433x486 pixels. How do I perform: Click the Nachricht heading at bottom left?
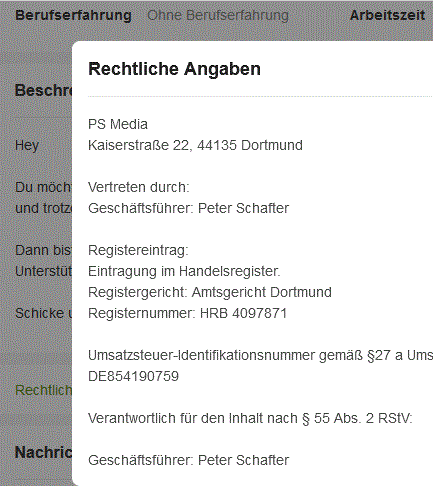[43, 452]
